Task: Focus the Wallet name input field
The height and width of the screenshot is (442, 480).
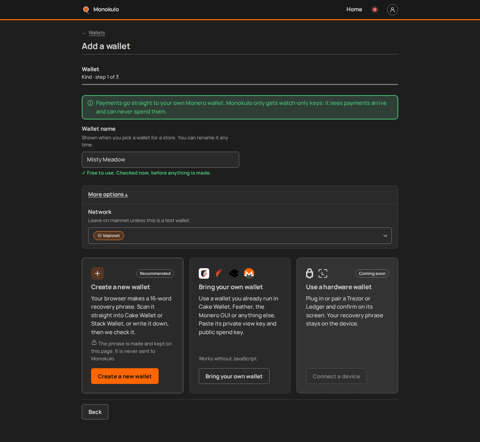Action: pos(160,160)
